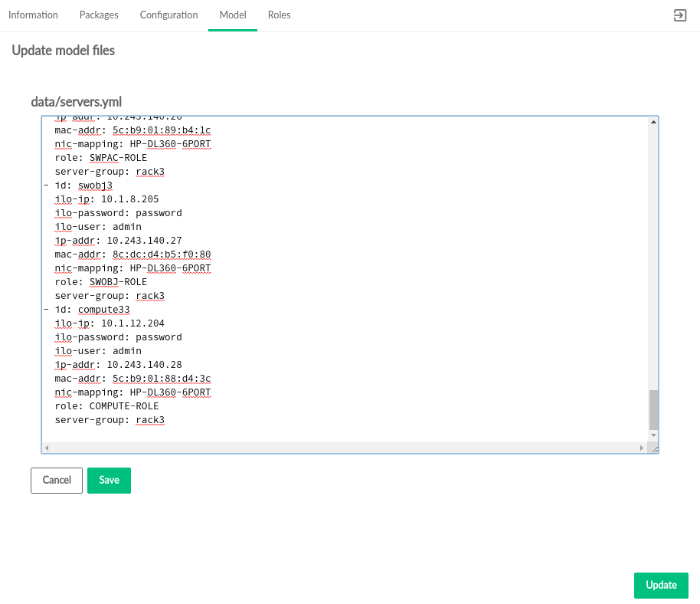The width and height of the screenshot is (700, 604).
Task: Click the editor's scroll left arrow
Action: point(47,448)
